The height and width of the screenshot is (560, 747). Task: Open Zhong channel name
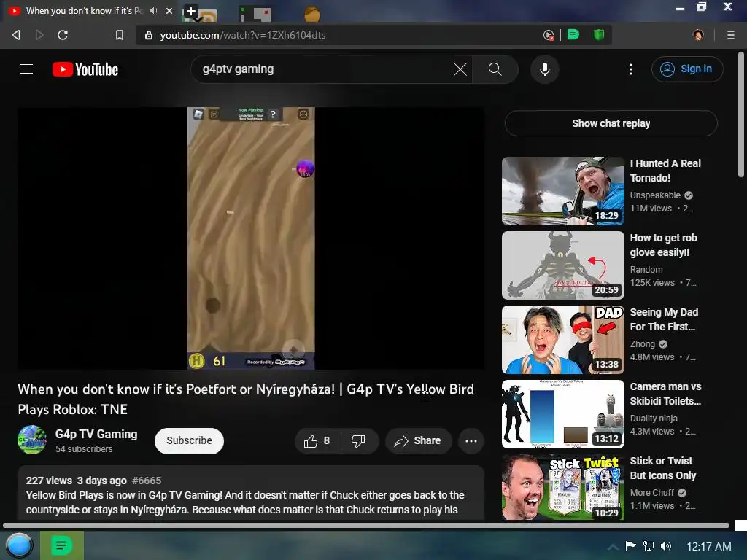pyautogui.click(x=642, y=344)
